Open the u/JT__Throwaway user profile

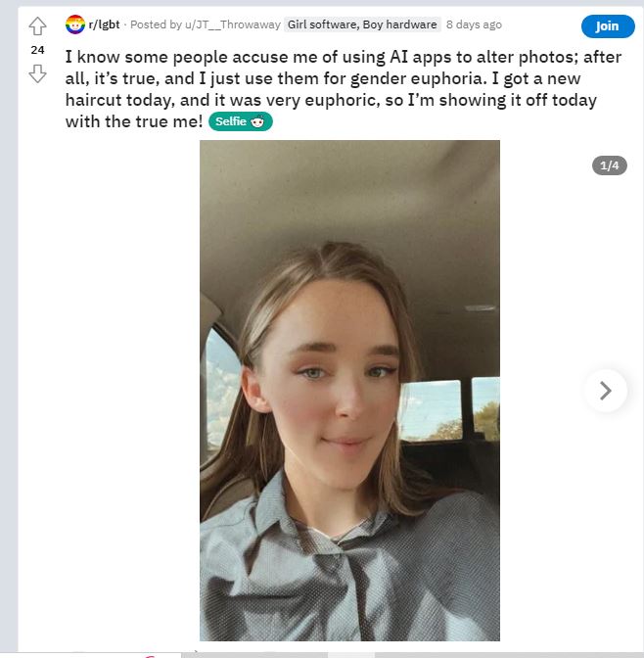pyautogui.click(x=233, y=24)
